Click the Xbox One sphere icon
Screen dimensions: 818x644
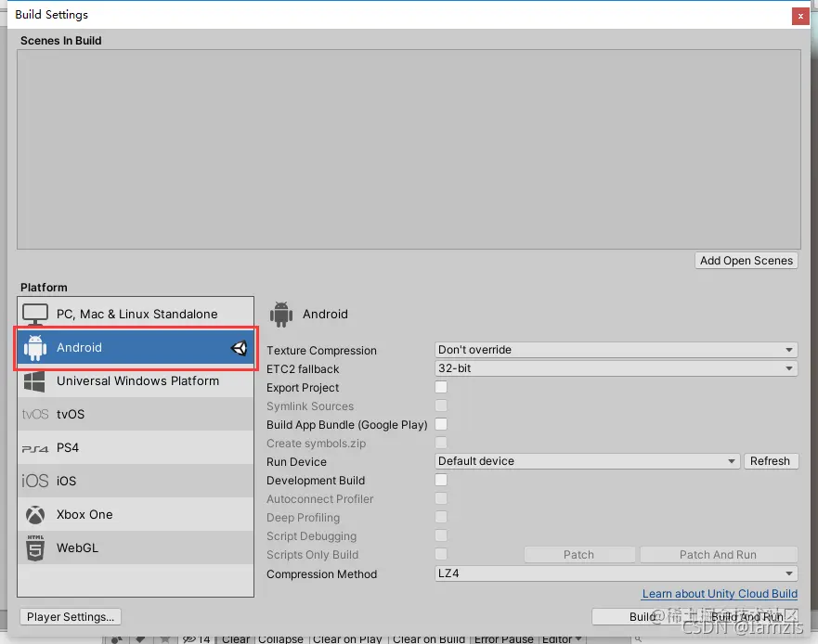pyautogui.click(x=35, y=515)
